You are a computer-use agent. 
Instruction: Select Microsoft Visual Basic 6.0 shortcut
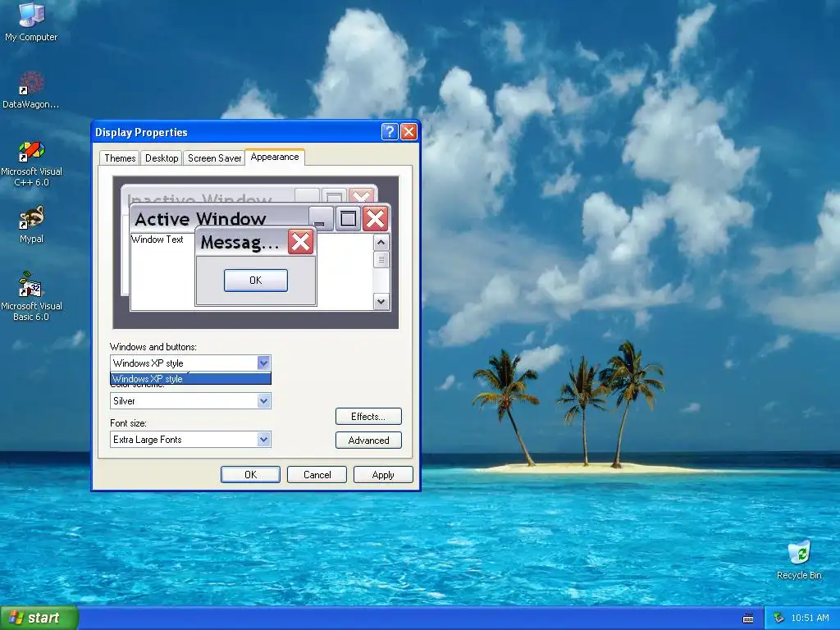pyautogui.click(x=31, y=296)
